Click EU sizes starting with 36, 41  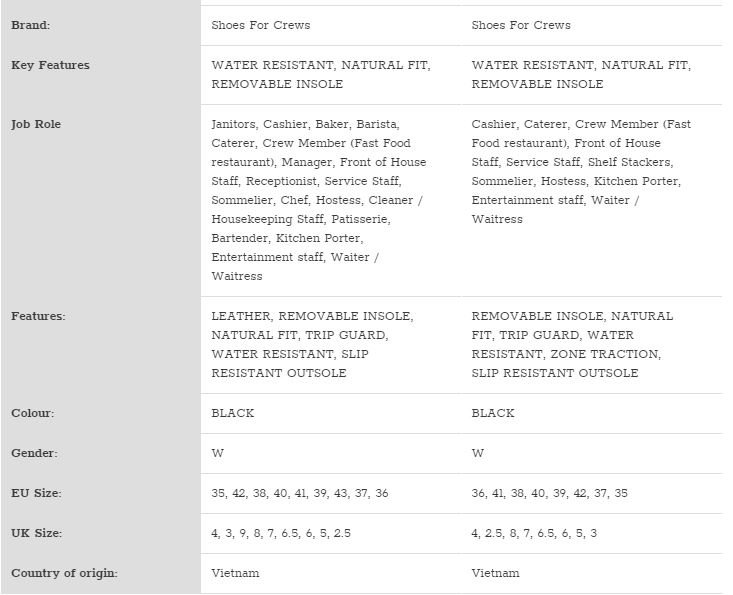pyautogui.click(x=550, y=493)
